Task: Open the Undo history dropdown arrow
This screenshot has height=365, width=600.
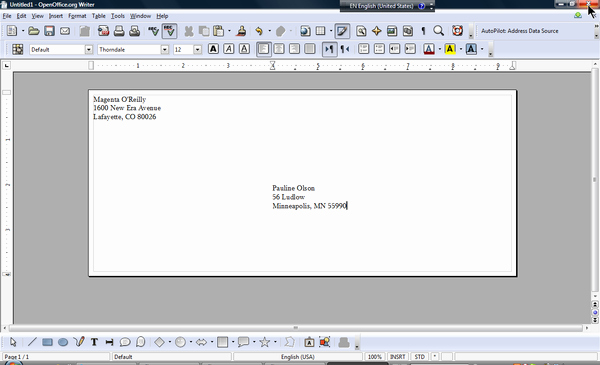Action: pos(269,31)
